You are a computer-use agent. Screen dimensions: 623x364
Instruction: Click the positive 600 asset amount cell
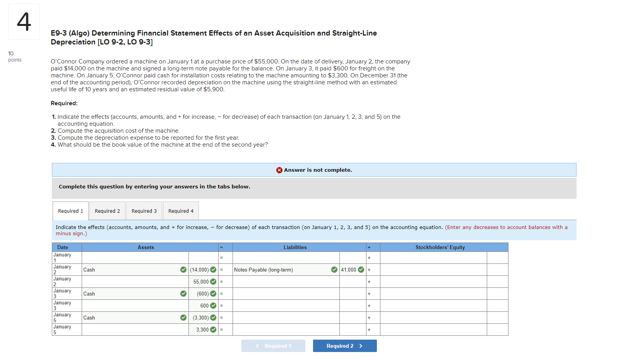click(203, 306)
